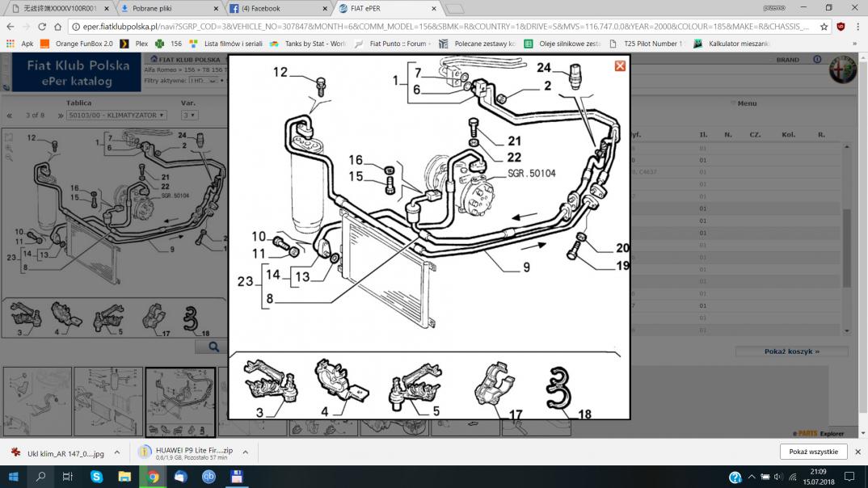868x488 pixels.
Task: Open File Explorer from taskbar
Action: (x=124, y=477)
